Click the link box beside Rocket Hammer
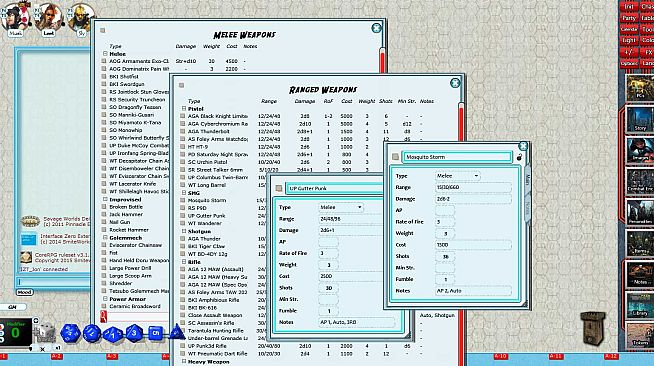 104,230
